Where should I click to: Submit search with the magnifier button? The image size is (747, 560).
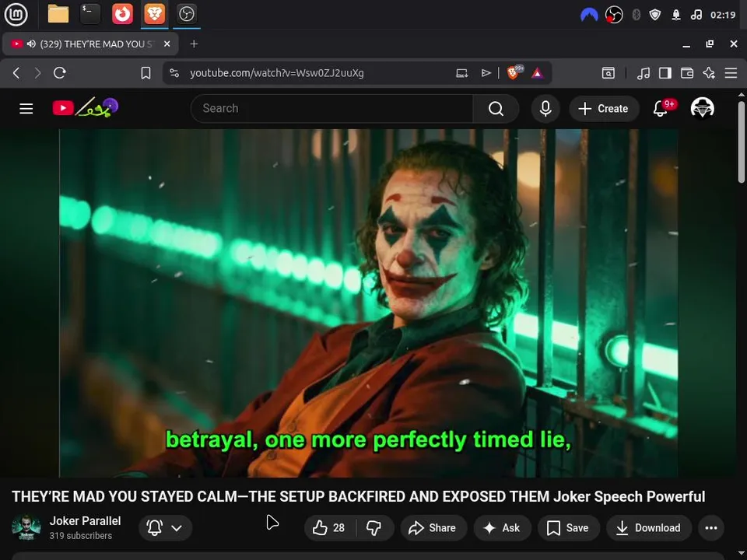pos(496,109)
